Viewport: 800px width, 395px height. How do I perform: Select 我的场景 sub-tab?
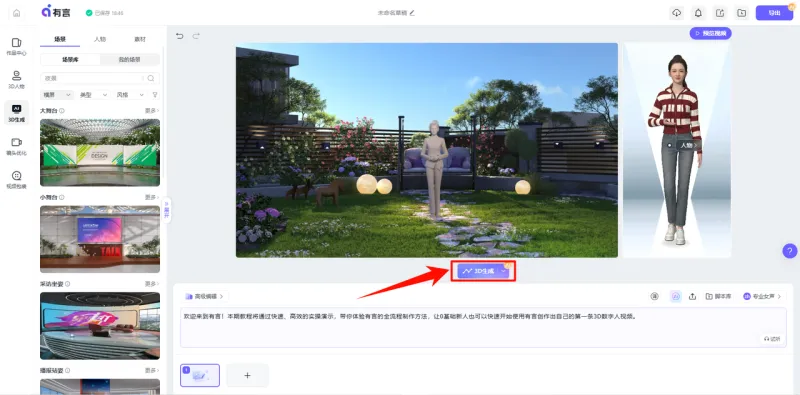point(130,59)
